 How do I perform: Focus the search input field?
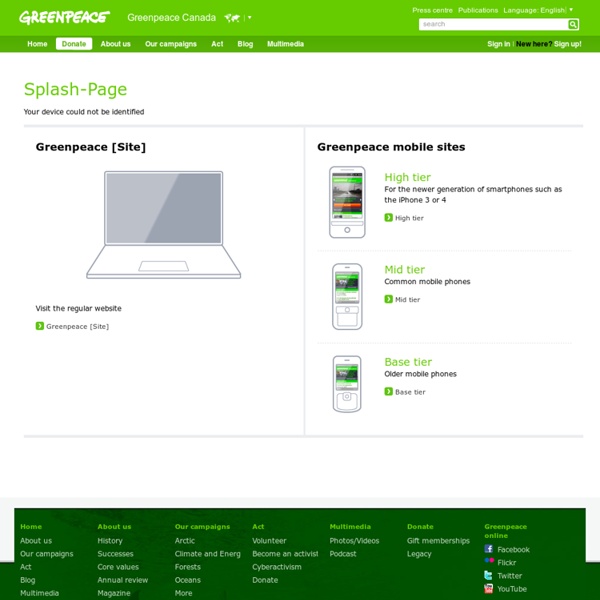pyautogui.click(x=493, y=24)
